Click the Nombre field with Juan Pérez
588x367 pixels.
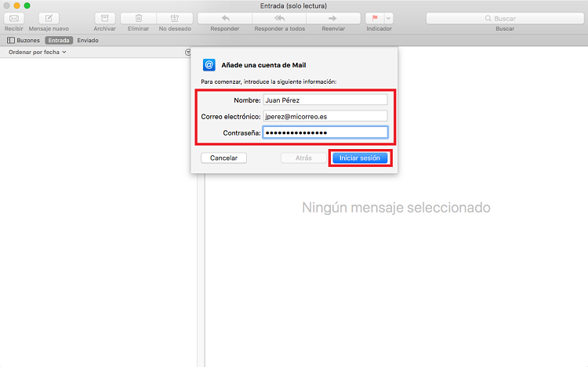[325, 100]
